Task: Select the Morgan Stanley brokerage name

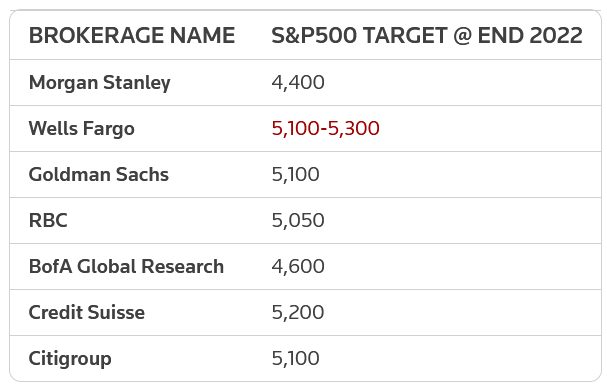Action: coord(99,82)
